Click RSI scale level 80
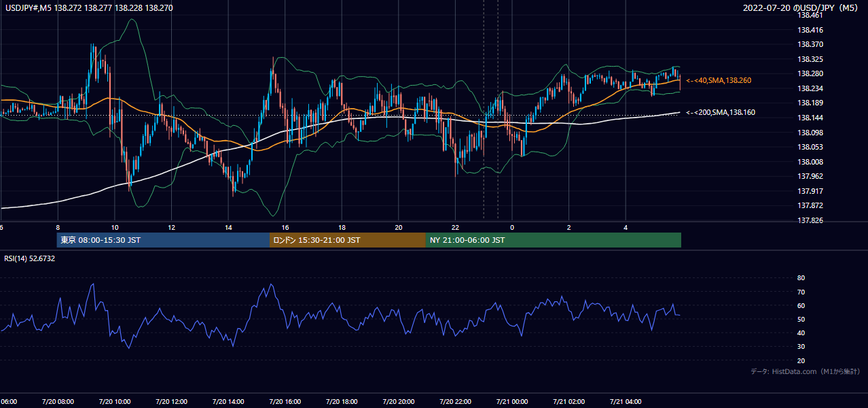This screenshot has height=408, width=868. 801,278
